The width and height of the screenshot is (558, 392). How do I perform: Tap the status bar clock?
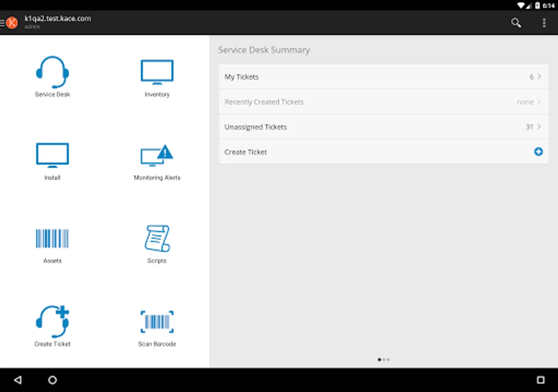point(548,6)
